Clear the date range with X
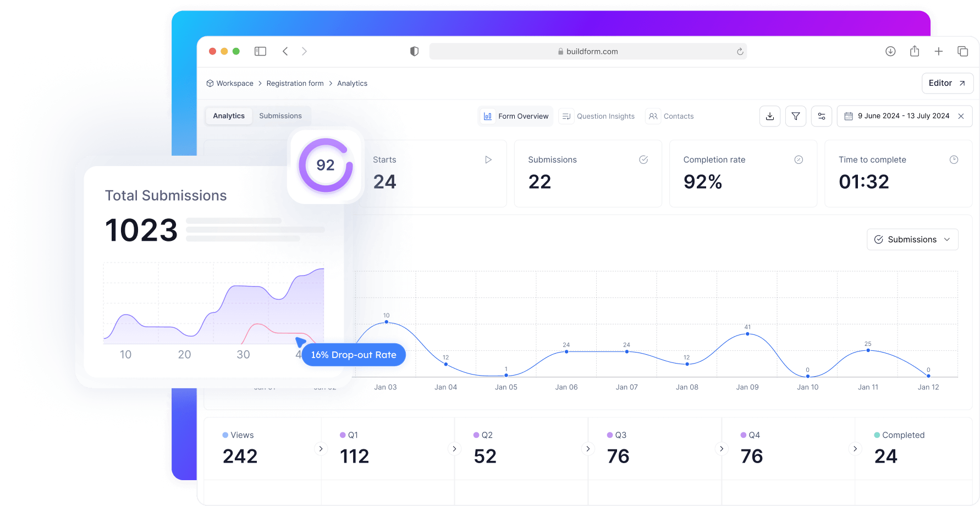 tap(961, 116)
